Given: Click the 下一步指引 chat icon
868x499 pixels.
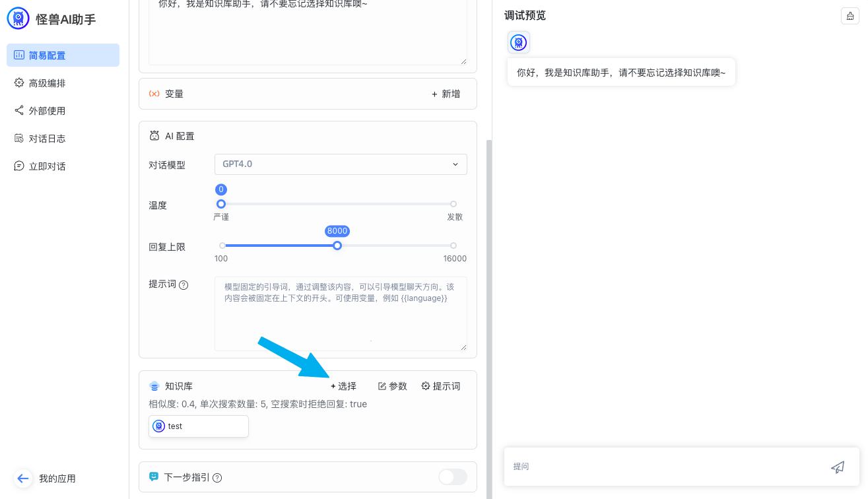Looking at the screenshot, I should point(154,477).
